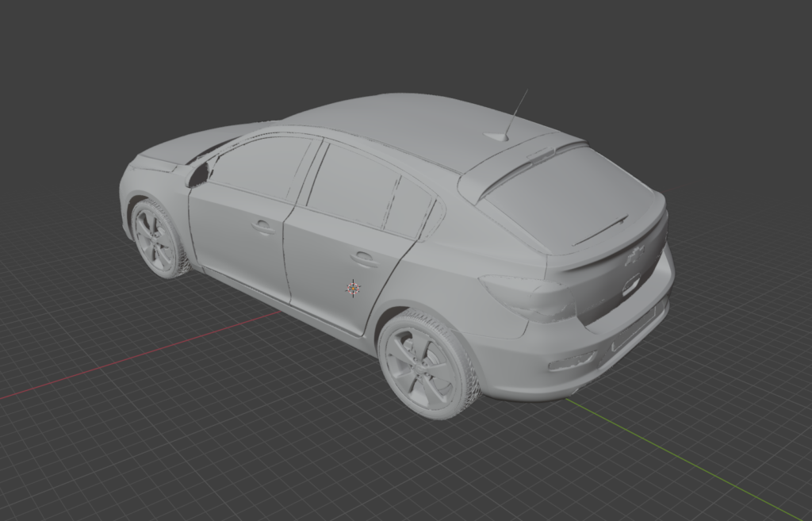Viewport: 812px width, 521px height.
Task: Click the roof antenna base of the car
Action: pos(496,136)
